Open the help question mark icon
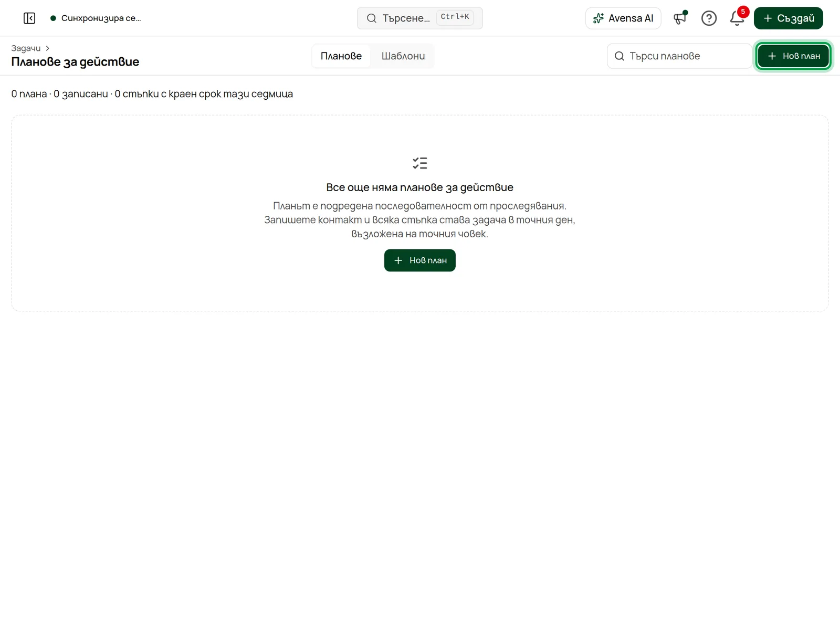 coord(709,18)
